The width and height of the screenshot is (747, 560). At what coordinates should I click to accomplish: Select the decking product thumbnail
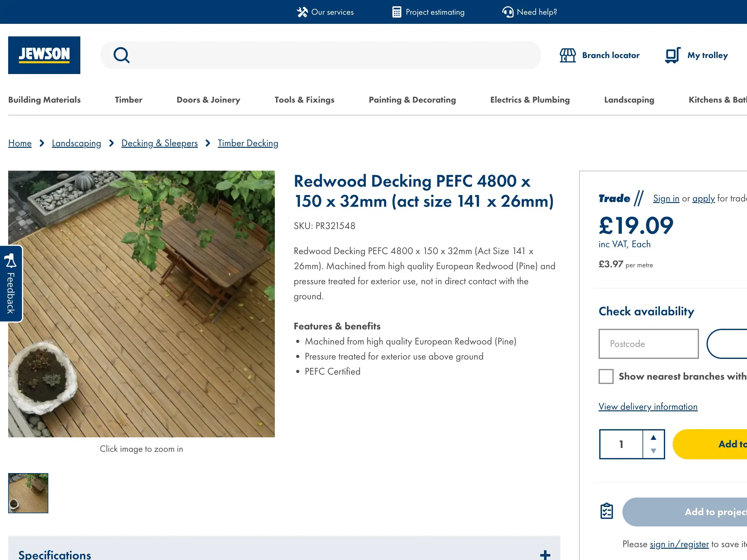28,493
